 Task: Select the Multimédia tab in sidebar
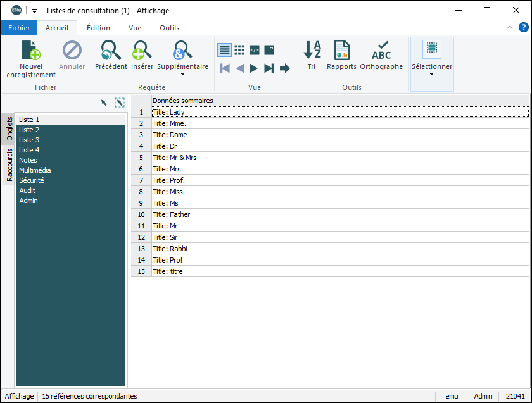coord(35,170)
